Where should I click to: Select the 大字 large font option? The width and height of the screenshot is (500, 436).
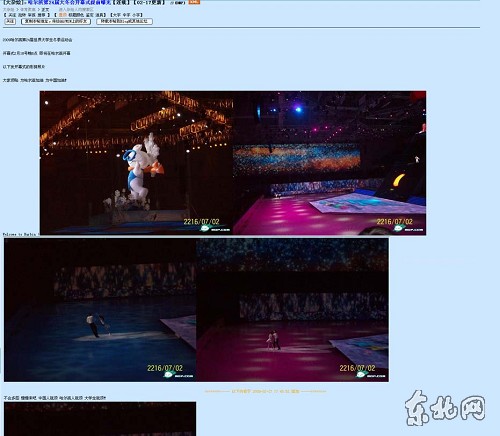117,15
